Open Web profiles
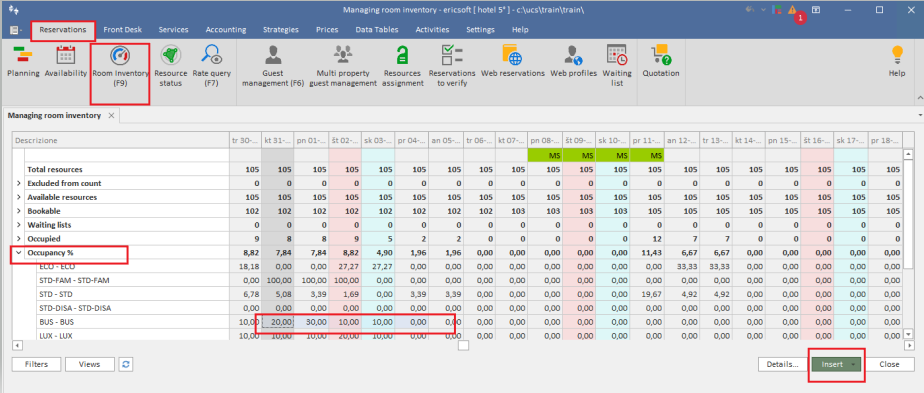 tap(573, 62)
